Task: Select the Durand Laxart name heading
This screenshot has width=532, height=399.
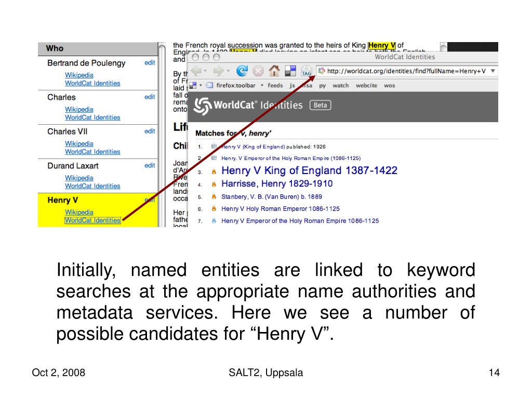Action: pyautogui.click(x=73, y=166)
